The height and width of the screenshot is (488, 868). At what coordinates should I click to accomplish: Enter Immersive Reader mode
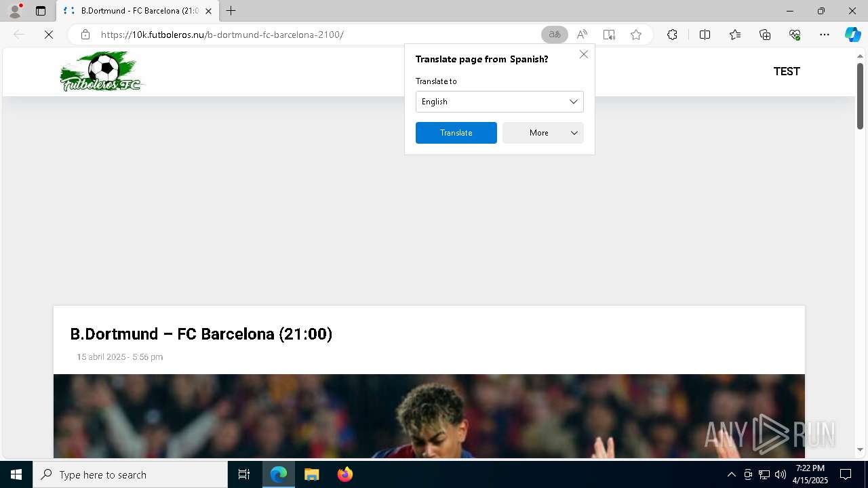(x=609, y=35)
